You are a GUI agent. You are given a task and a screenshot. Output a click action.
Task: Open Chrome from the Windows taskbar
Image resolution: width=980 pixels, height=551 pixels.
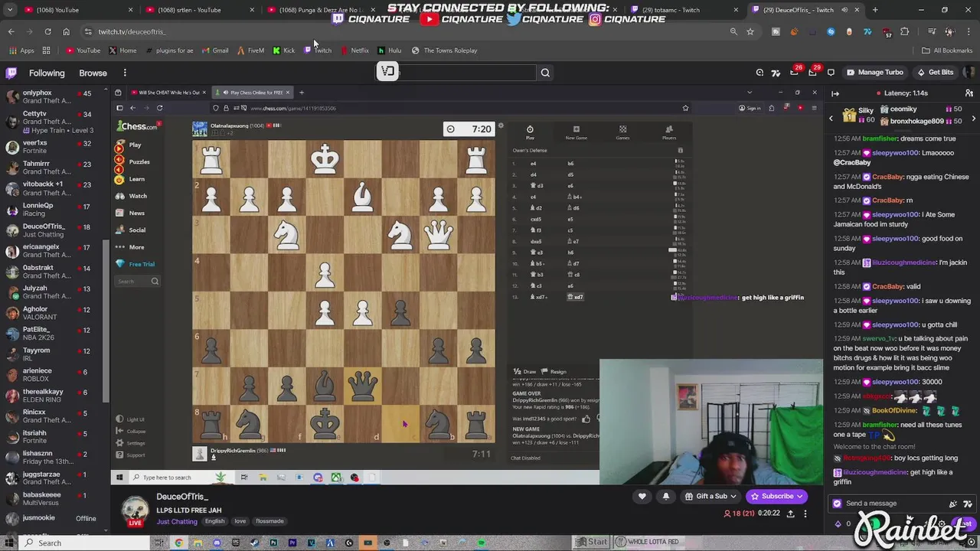[178, 543]
